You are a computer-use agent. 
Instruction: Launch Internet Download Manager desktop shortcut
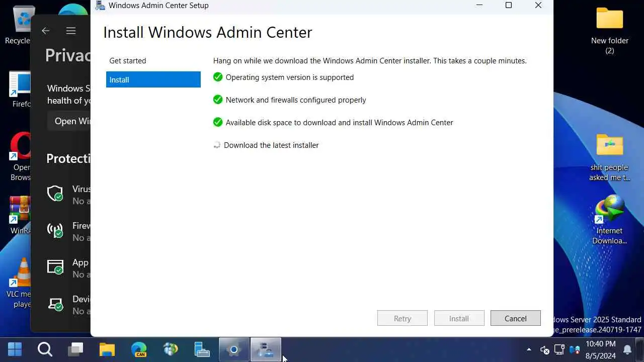pyautogui.click(x=610, y=220)
